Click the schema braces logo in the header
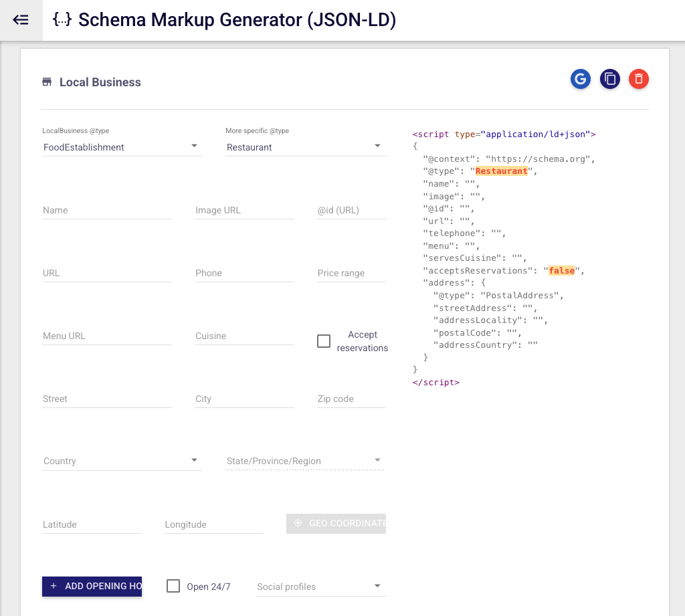Screen dimensions: 685x616 61,19
